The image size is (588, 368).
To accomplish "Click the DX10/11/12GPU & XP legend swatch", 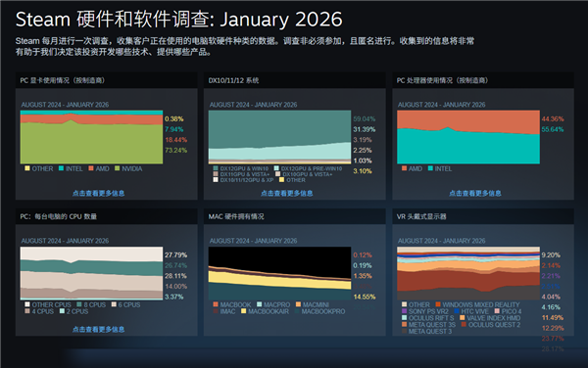I will coord(216,180).
